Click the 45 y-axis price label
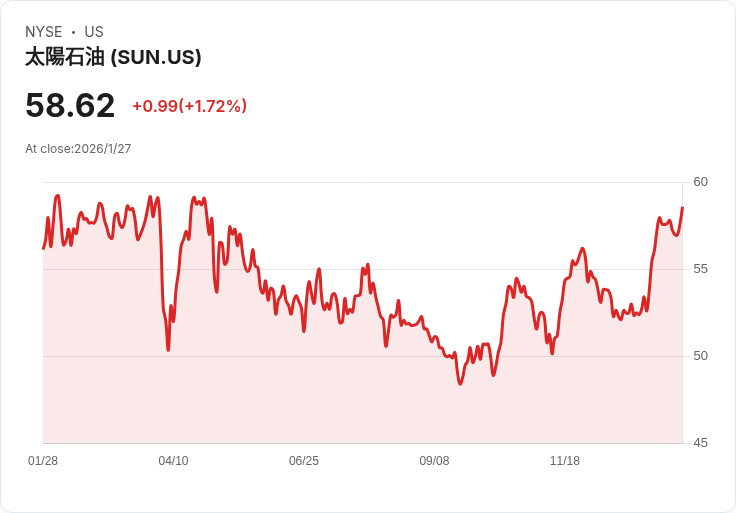The width and height of the screenshot is (736, 513). (700, 443)
